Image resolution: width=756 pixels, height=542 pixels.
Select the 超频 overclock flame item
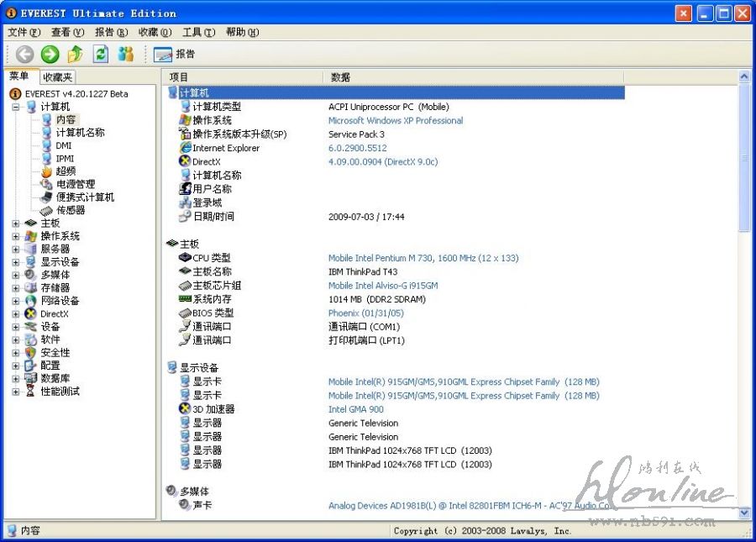click(65, 171)
